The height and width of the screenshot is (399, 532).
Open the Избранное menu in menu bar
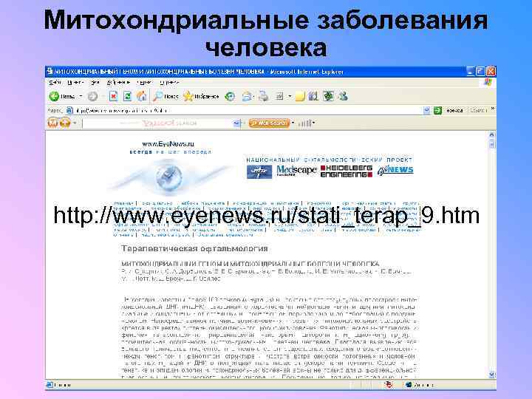(x=118, y=83)
